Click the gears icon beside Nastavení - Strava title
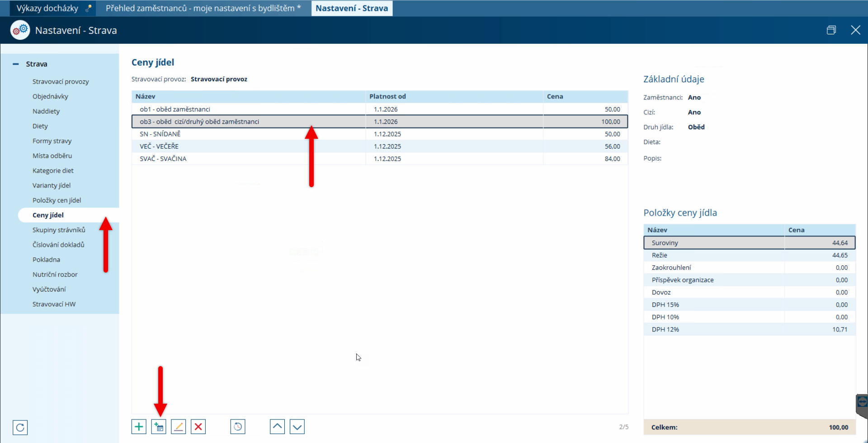Screen dimensions: 868x443 (20, 30)
